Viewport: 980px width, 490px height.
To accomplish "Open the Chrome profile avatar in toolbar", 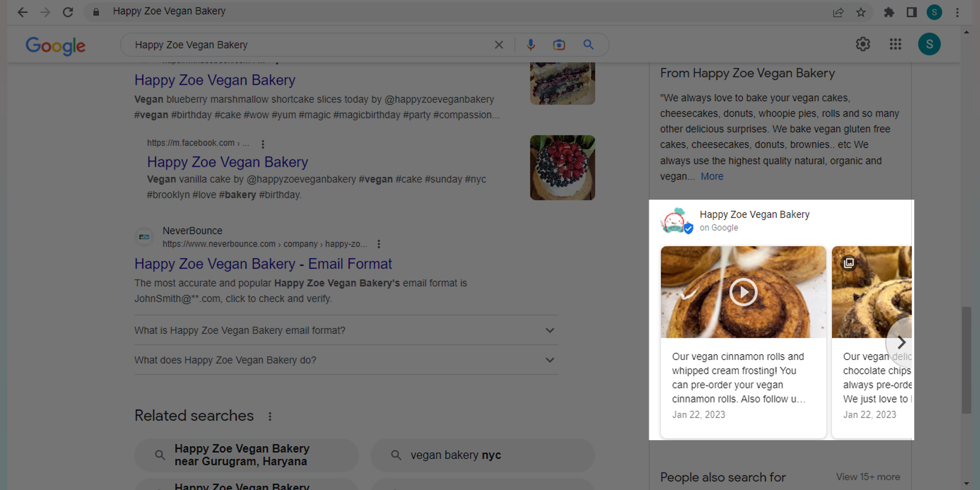I will (x=934, y=12).
